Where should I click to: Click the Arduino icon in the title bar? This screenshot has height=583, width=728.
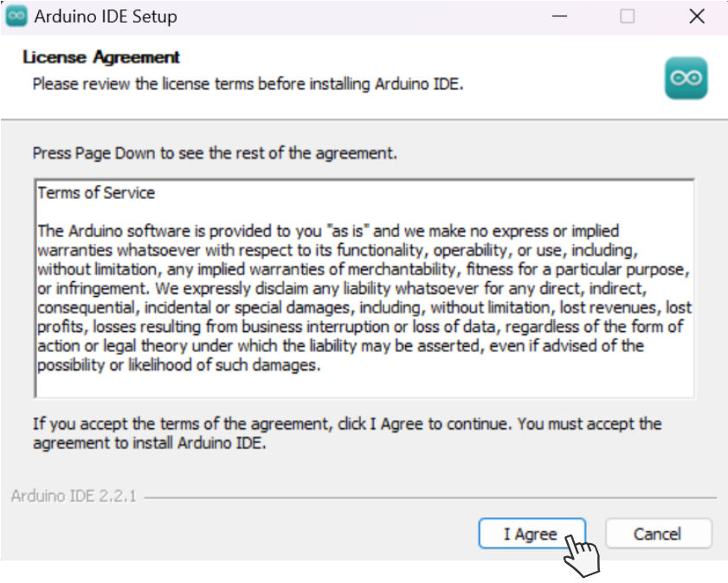pyautogui.click(x=17, y=16)
